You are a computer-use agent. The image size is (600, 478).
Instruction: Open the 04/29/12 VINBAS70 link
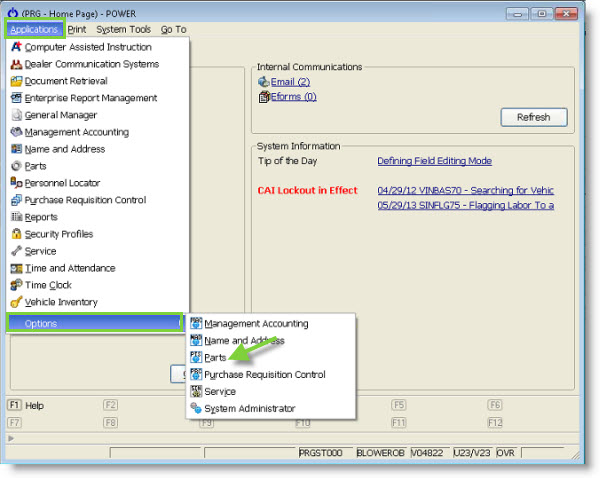465,190
